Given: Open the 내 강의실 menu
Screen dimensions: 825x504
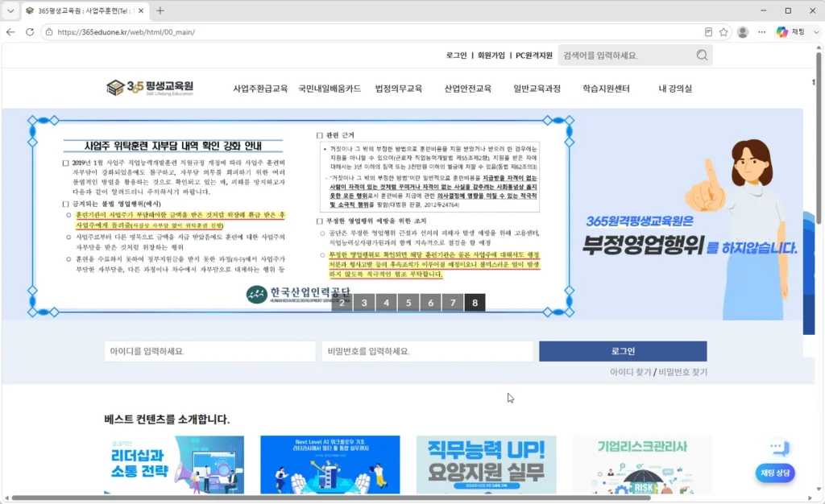Looking at the screenshot, I should coord(675,89).
